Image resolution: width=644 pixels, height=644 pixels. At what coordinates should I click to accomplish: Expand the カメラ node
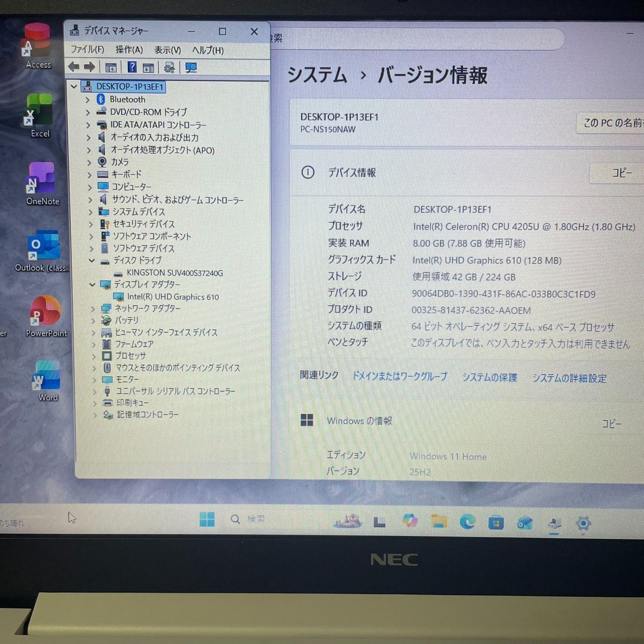tap(89, 162)
